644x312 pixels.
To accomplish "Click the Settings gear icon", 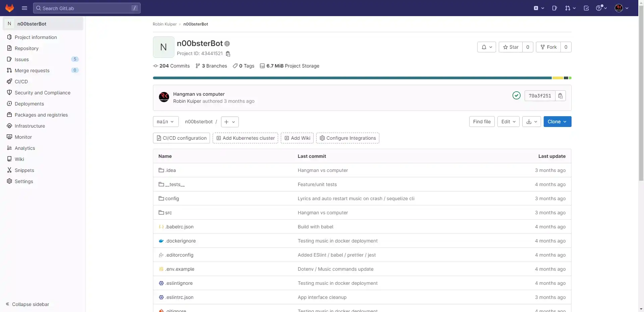I will click(9, 181).
